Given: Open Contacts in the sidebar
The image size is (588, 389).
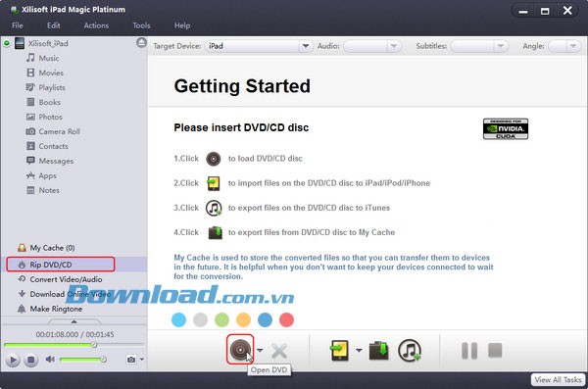Looking at the screenshot, I should pos(53,146).
